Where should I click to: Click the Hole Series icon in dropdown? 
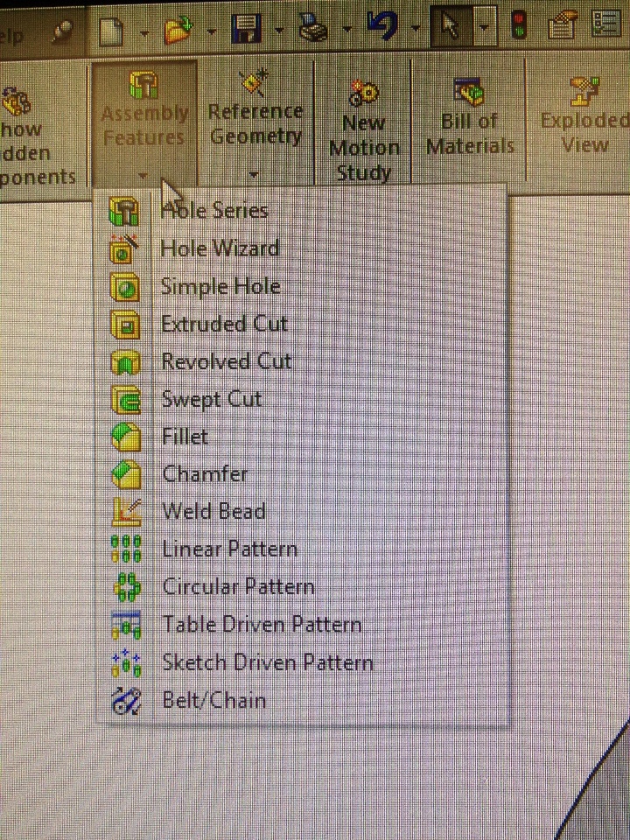pos(124,211)
